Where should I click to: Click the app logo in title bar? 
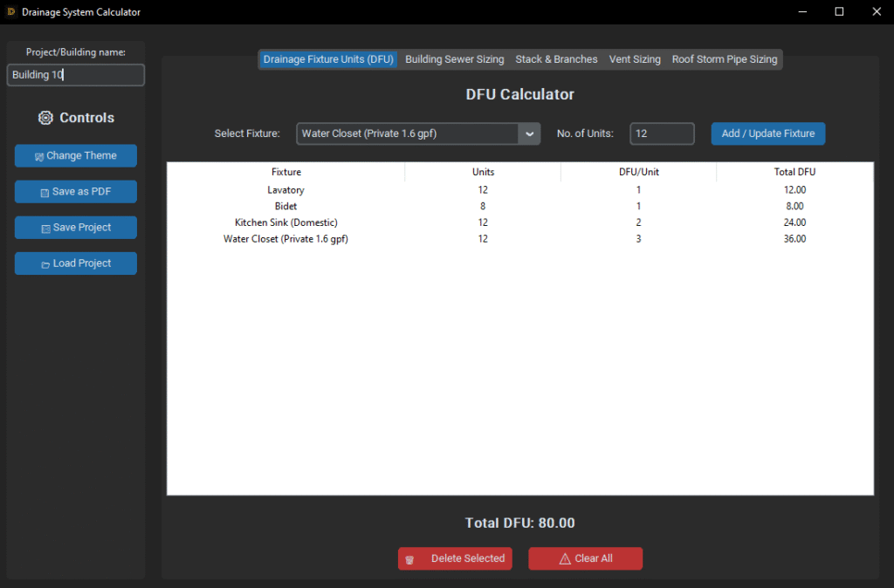point(11,12)
